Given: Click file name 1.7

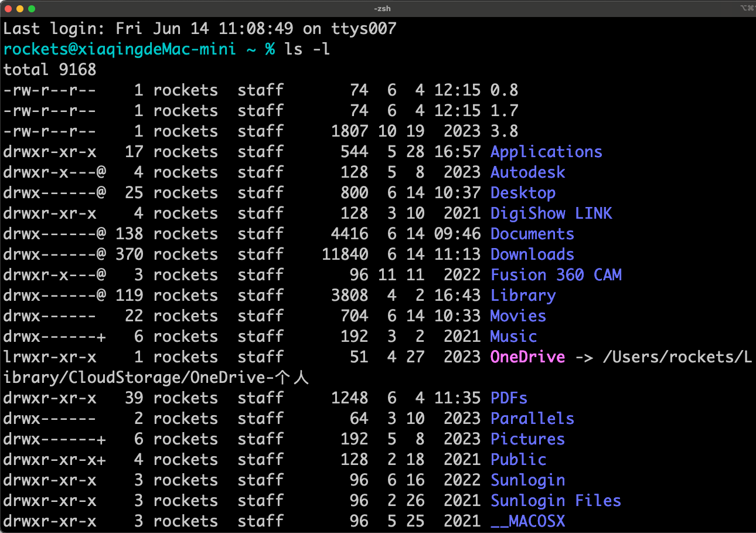Looking at the screenshot, I should [x=505, y=110].
